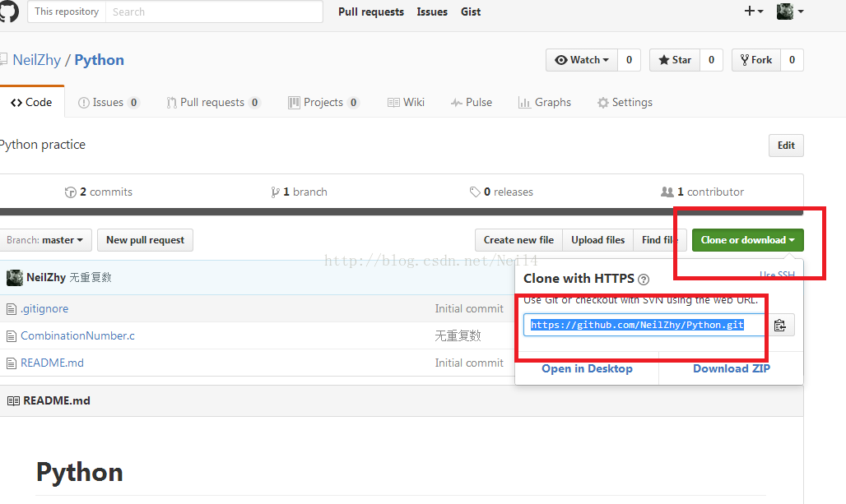View watchers count next to Watch
This screenshot has height=504, width=846.
pyautogui.click(x=629, y=60)
